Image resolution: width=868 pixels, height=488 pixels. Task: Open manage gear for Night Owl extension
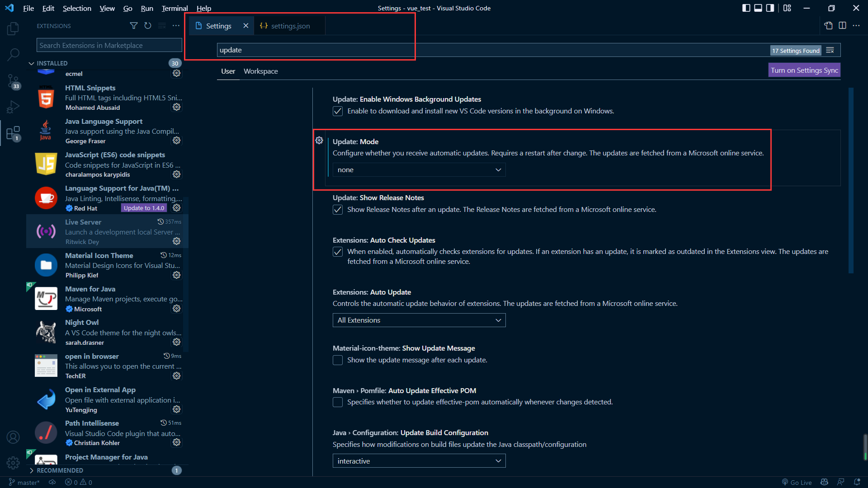(x=177, y=342)
